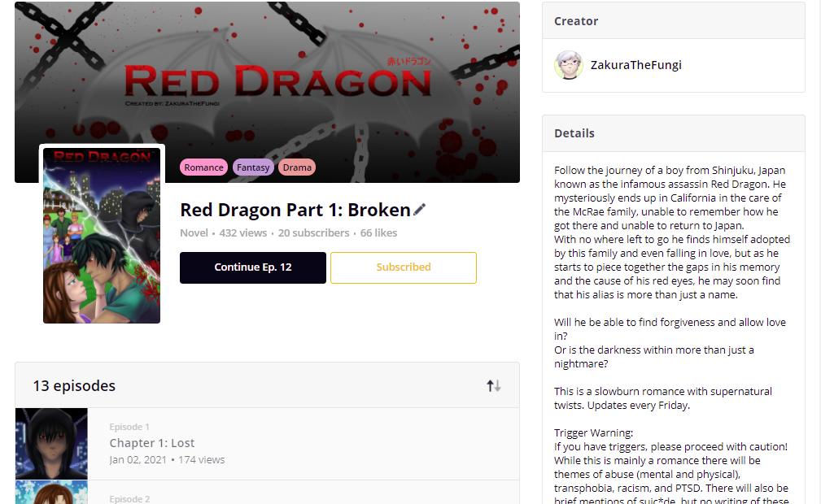
Task: Continue reading Ep. 12
Action: [253, 267]
